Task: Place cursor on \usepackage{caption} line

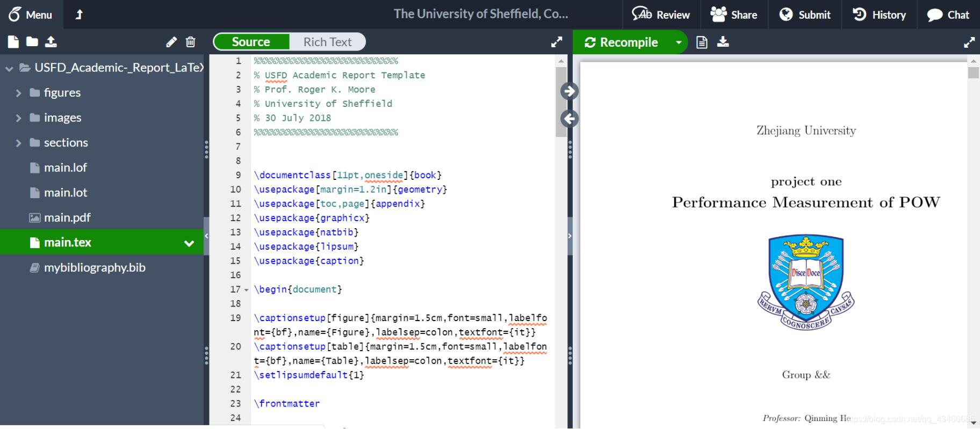Action: tap(309, 260)
